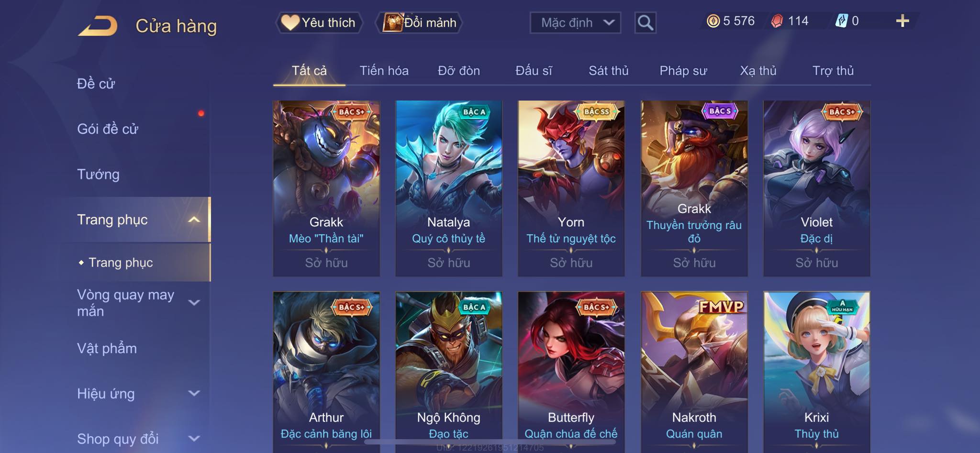Expand Shop quy đổi section
The height and width of the screenshot is (453, 980).
(x=194, y=438)
